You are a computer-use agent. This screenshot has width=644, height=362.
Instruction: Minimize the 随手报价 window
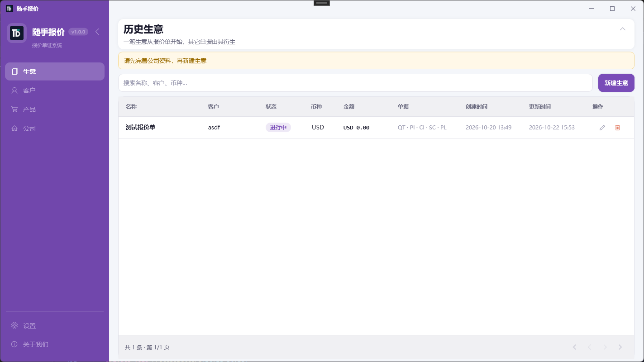(x=592, y=9)
